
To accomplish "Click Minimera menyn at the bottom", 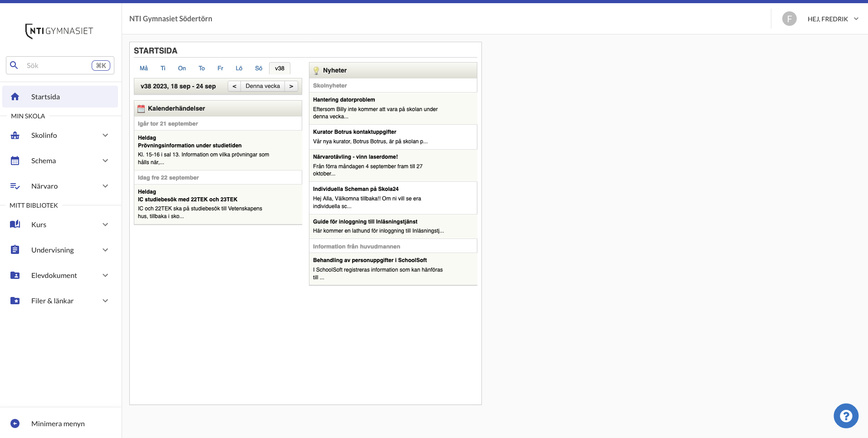I will point(58,423).
